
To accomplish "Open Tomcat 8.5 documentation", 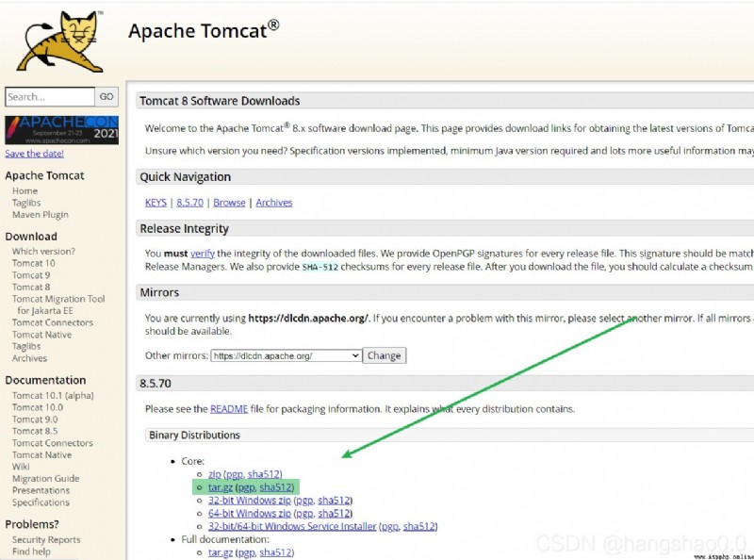I will [35, 431].
